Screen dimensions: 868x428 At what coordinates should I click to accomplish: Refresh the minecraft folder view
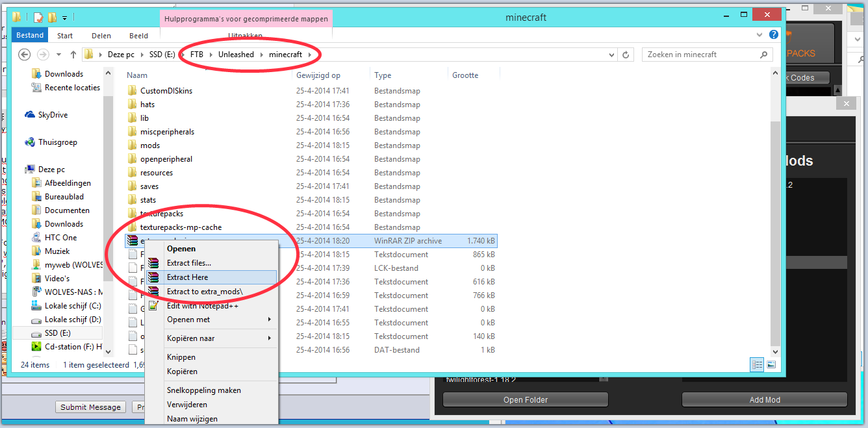pos(626,55)
